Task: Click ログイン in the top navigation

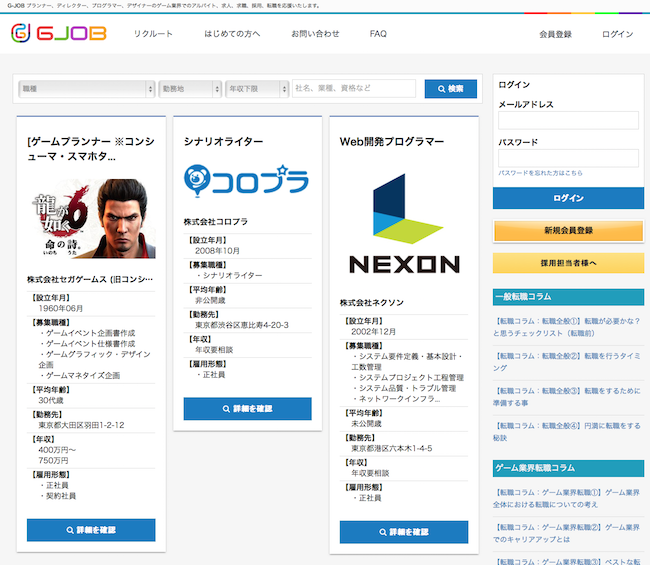Action: pos(618,34)
